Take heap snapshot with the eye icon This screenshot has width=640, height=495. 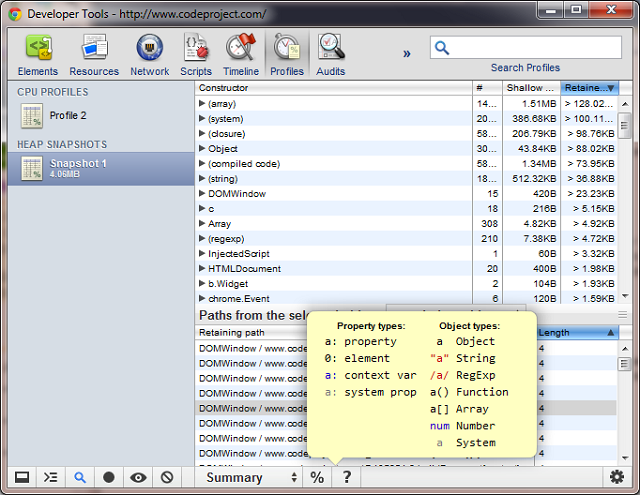[138, 477]
